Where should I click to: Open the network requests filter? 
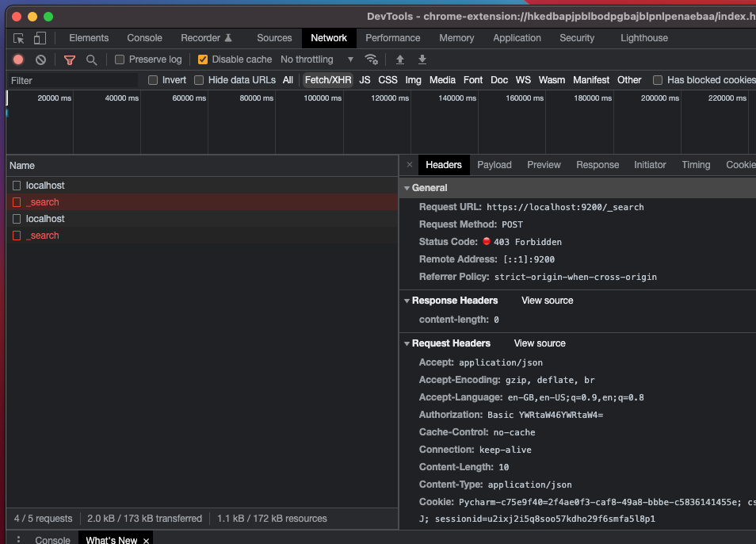(70, 59)
